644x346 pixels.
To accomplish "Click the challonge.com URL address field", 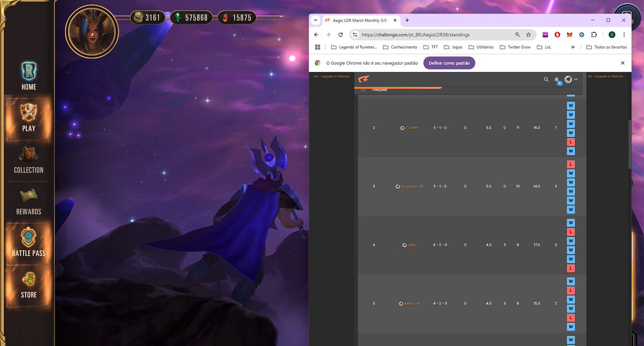I will (416, 34).
